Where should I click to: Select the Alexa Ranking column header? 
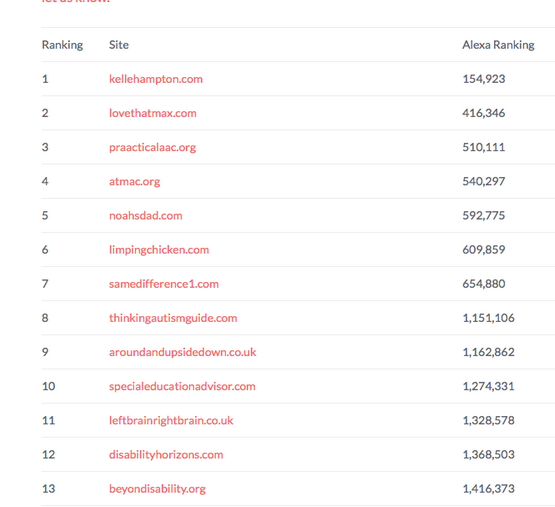click(498, 45)
